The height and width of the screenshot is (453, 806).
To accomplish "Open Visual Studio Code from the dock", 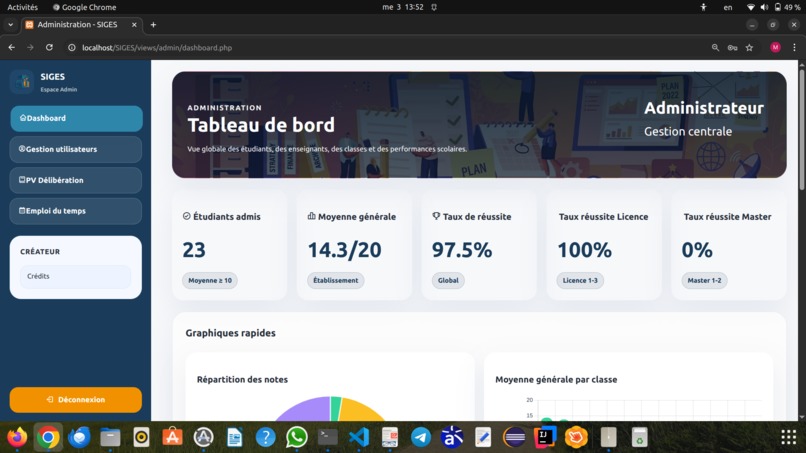I will (359, 438).
